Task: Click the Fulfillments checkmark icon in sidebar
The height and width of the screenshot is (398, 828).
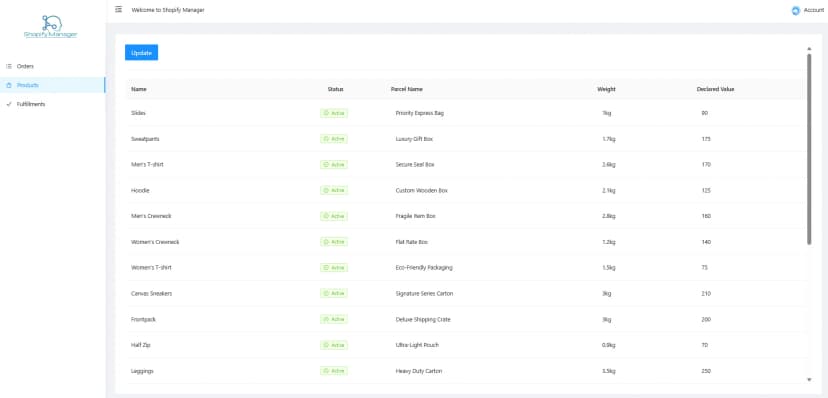Action: [x=8, y=104]
